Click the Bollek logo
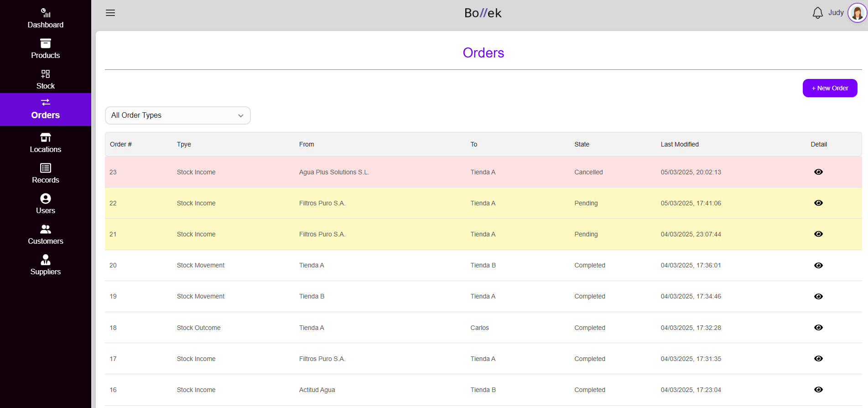 [x=483, y=13]
